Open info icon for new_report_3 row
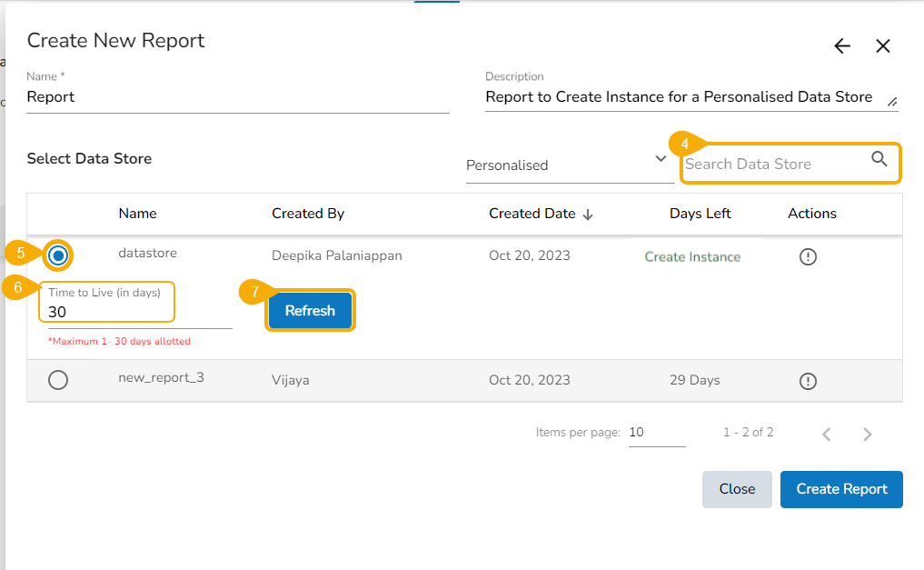 pyautogui.click(x=808, y=381)
